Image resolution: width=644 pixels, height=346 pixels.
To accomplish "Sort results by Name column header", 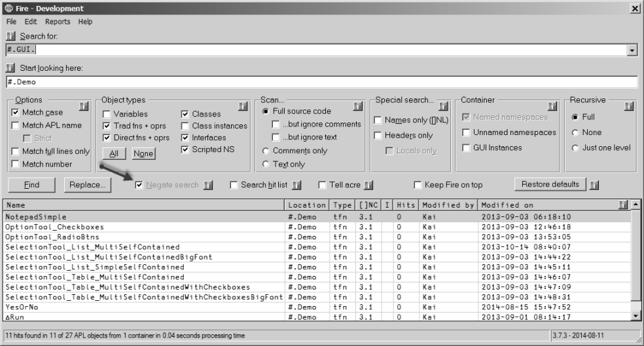I will tap(144, 205).
